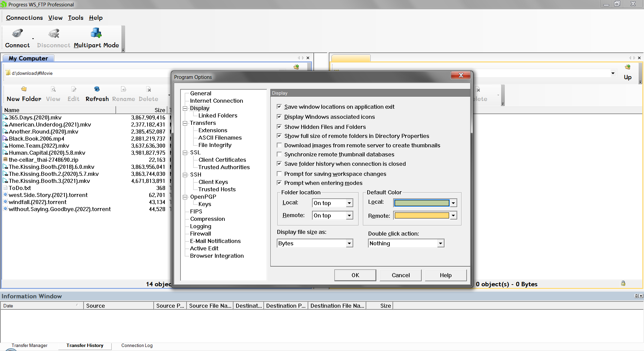Image resolution: width=644 pixels, height=351 pixels.
Task: Toggle Show Hidden Files and Folders
Action: (x=279, y=127)
